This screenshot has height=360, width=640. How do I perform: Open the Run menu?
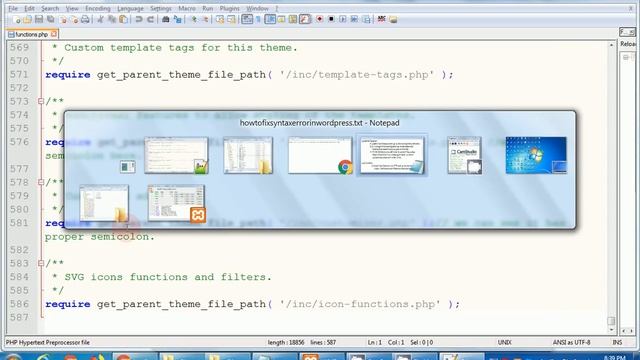[208, 8]
